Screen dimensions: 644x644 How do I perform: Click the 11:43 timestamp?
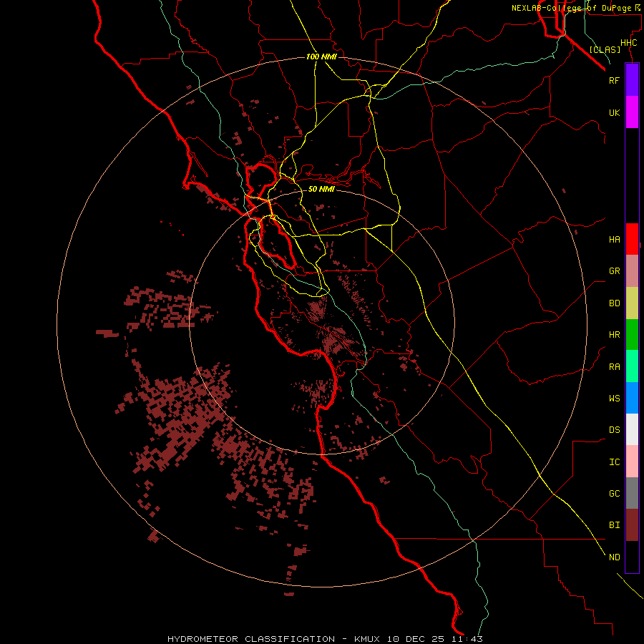pyautogui.click(x=466, y=639)
